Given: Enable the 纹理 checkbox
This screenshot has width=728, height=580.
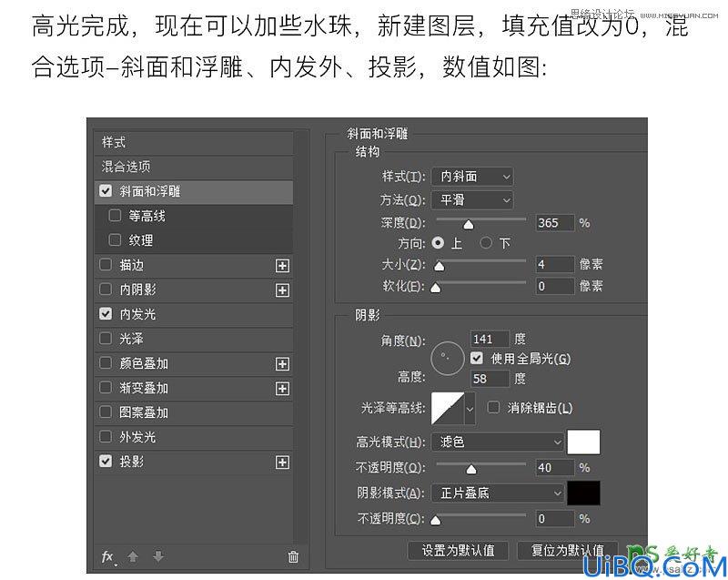Looking at the screenshot, I should 115,240.
